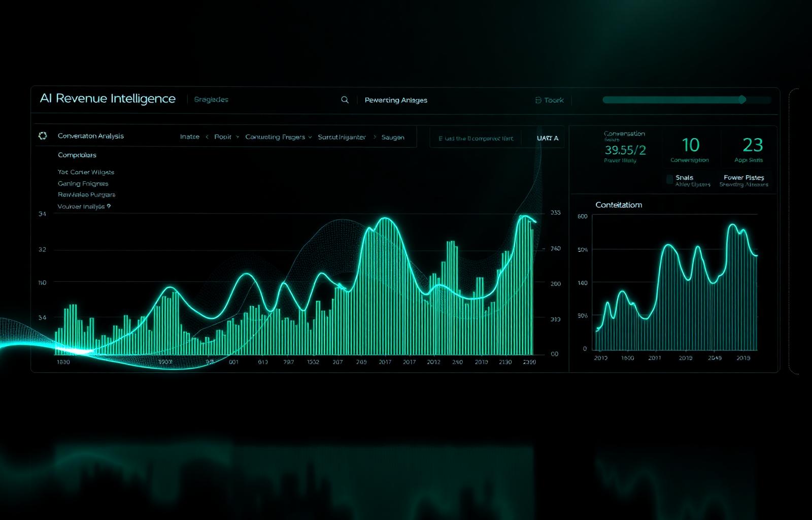The height and width of the screenshot is (520, 812).
Task: Click the Snals label
Action: click(684, 177)
